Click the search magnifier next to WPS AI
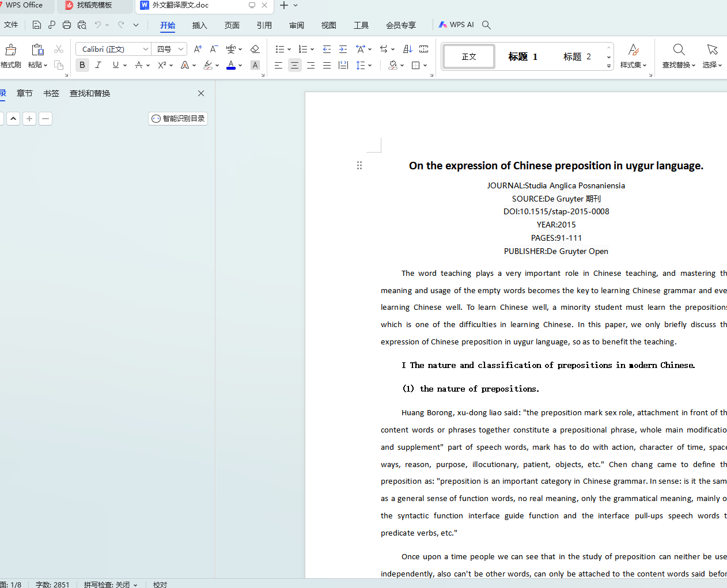 pyautogui.click(x=486, y=25)
